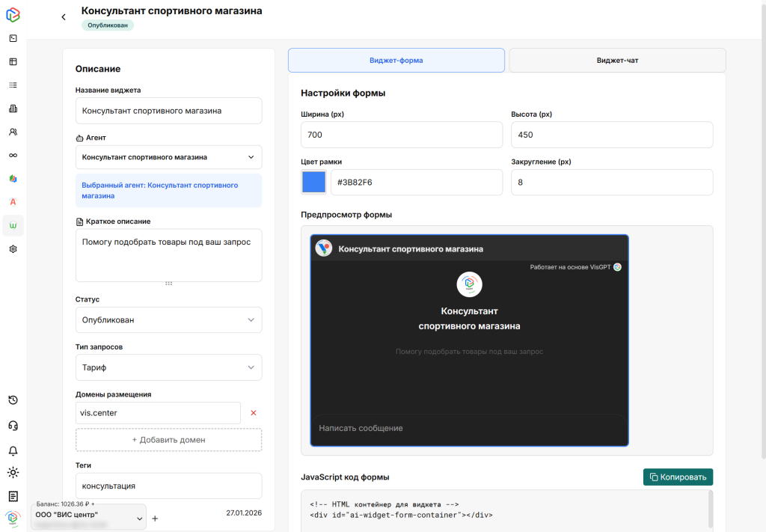Image resolution: width=766 pixels, height=532 pixels.
Task: Open the Тип запросов dropdown showing Тариф
Action: coord(168,367)
